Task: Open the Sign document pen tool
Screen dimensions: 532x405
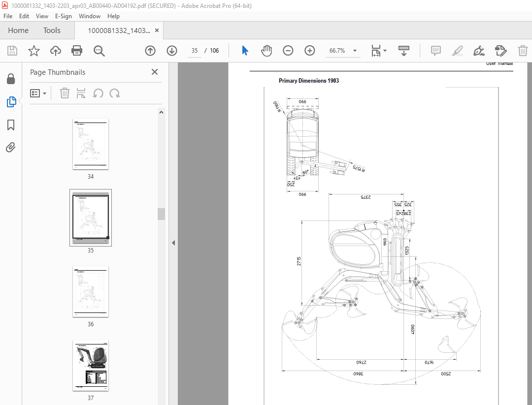Action: (x=479, y=51)
